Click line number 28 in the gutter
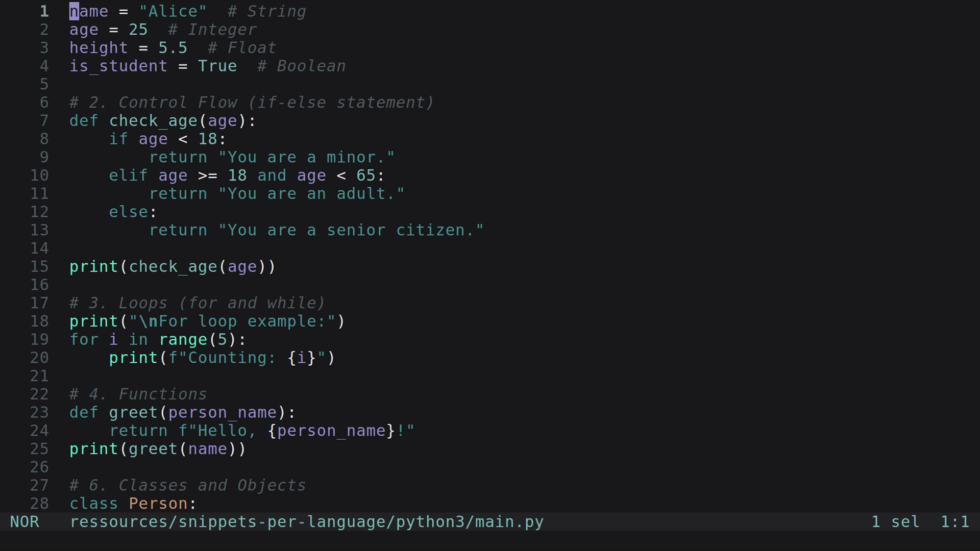 (x=39, y=503)
